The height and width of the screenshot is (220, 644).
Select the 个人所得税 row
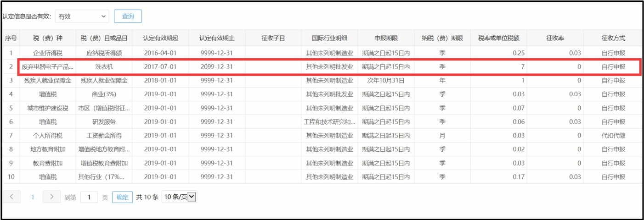click(x=47, y=136)
